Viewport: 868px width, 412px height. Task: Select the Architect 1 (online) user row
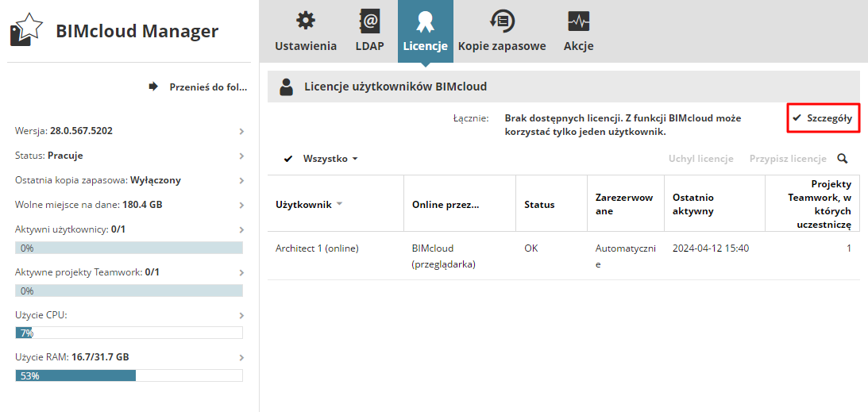pos(317,248)
